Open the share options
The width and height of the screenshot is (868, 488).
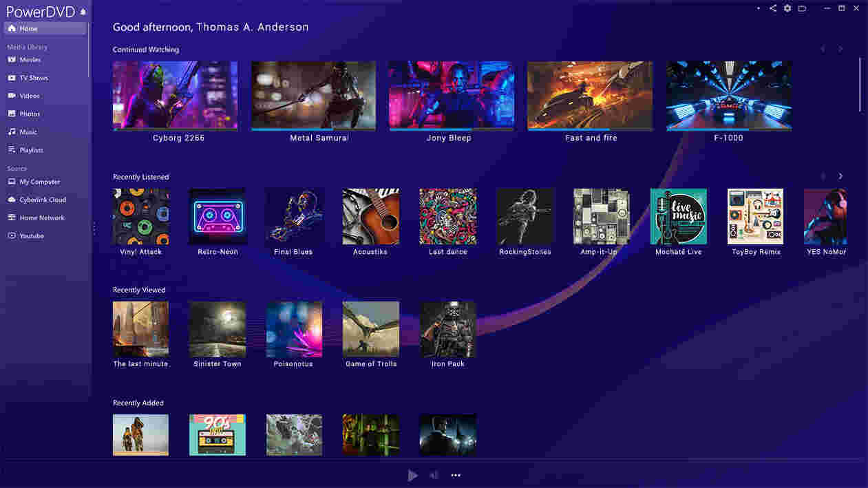point(772,8)
